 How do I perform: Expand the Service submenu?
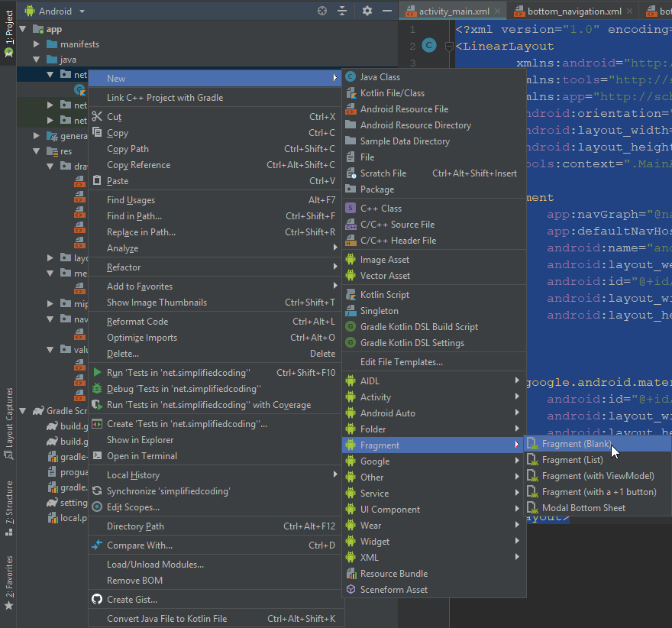435,494
